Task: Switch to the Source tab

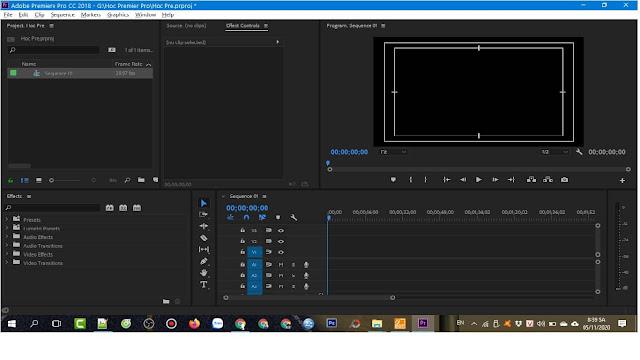Action: [186, 26]
